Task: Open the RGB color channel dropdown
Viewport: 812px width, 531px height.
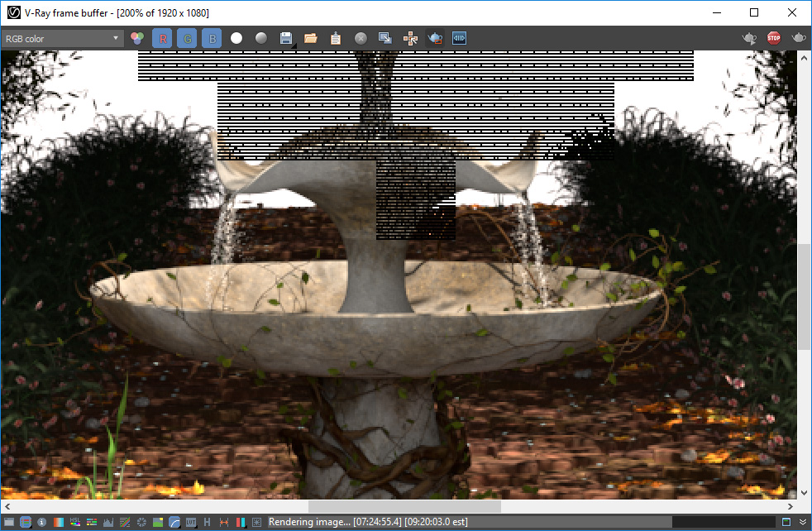Action: tap(61, 39)
